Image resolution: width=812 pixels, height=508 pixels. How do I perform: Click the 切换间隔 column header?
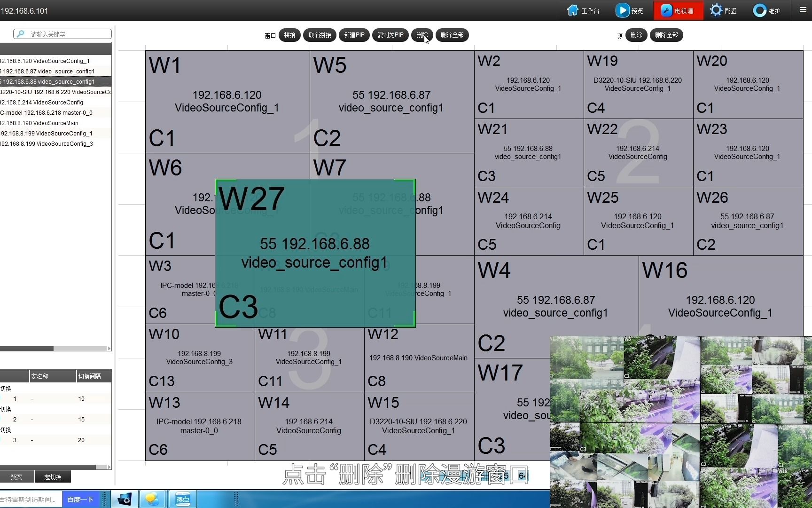click(94, 376)
